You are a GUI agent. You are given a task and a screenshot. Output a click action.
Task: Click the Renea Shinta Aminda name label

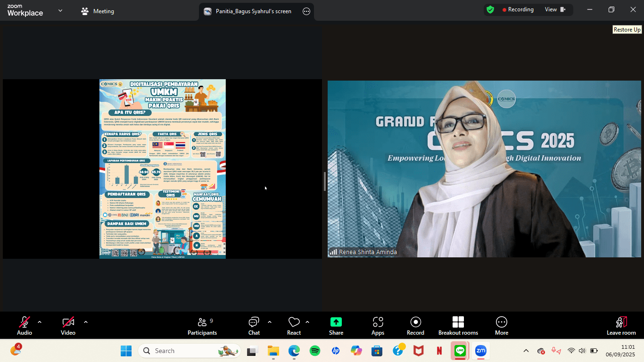[368, 252]
